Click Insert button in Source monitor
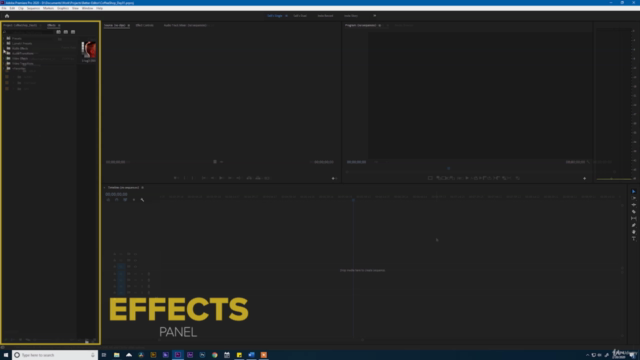 click(x=249, y=178)
